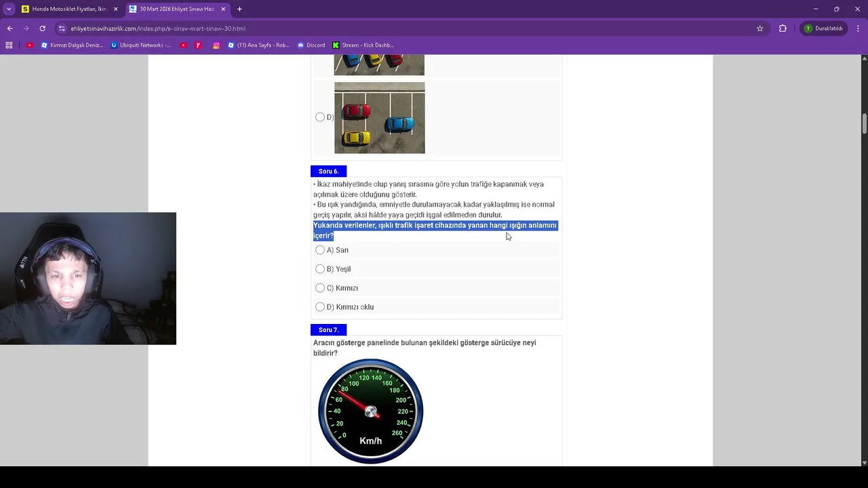
Task: Go back to the previous page
Action: [x=9, y=28]
